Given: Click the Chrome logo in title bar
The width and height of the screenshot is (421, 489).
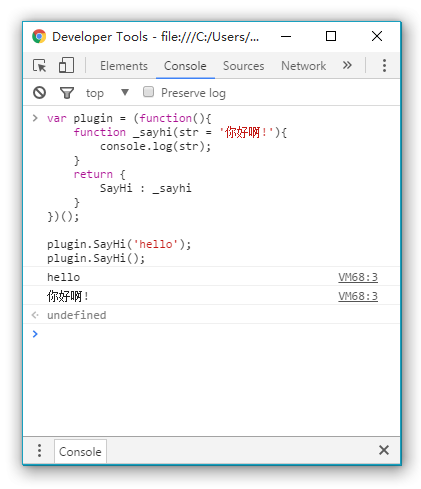Looking at the screenshot, I should click(39, 36).
